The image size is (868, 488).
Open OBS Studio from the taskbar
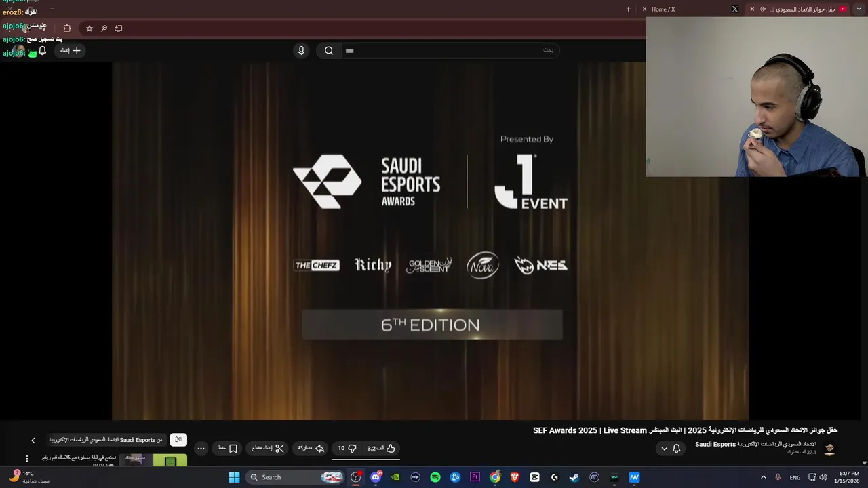tap(355, 477)
